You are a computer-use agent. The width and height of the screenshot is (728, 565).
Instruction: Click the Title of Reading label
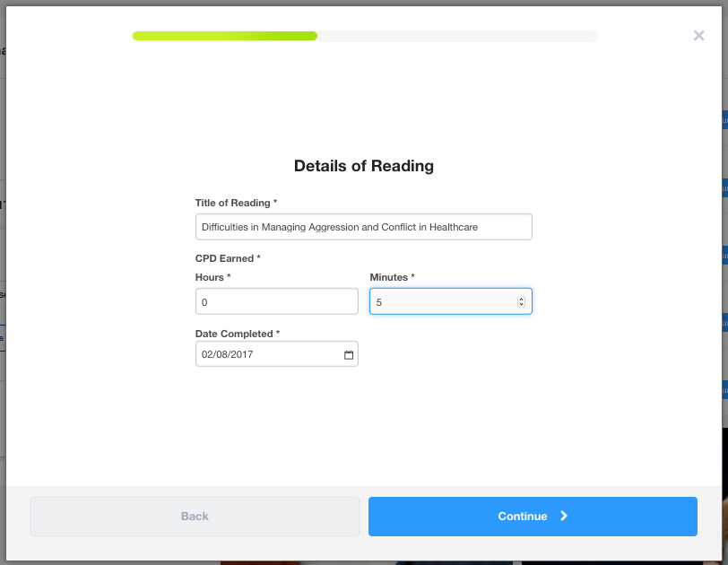[236, 203]
